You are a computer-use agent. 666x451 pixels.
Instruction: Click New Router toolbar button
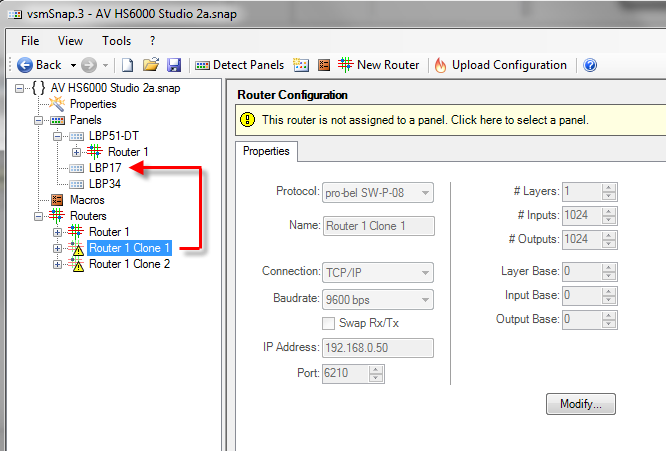pyautogui.click(x=378, y=65)
